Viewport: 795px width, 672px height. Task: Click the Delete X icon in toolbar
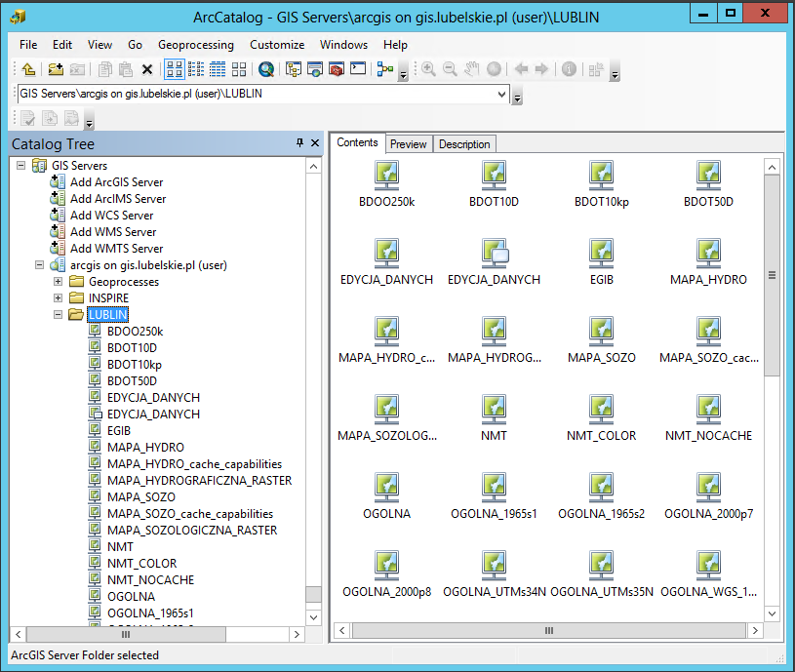coord(147,69)
